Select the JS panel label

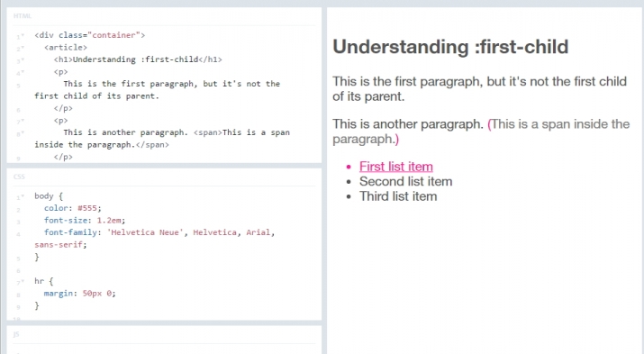point(16,334)
